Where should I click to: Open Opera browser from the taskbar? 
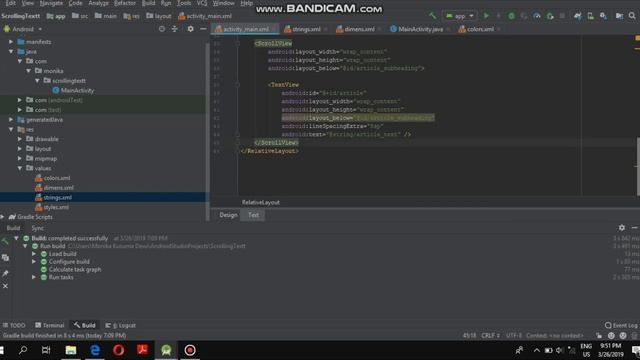(119, 350)
